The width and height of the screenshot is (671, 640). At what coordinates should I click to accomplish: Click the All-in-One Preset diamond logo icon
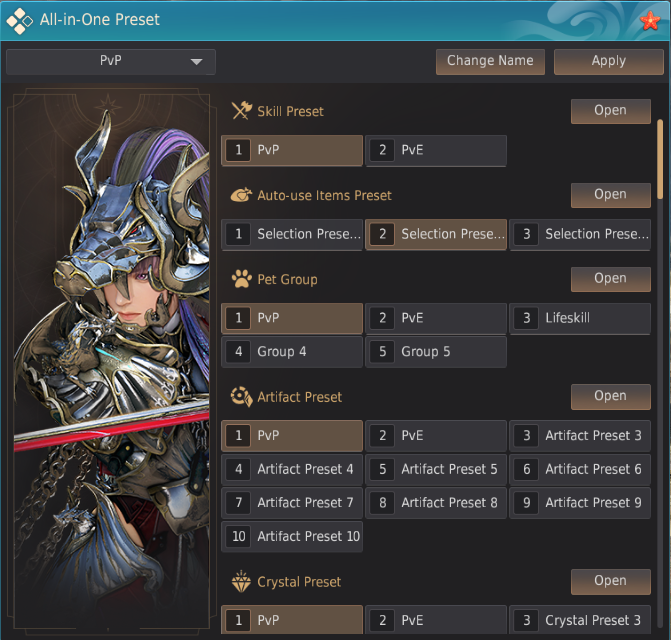(x=21, y=20)
